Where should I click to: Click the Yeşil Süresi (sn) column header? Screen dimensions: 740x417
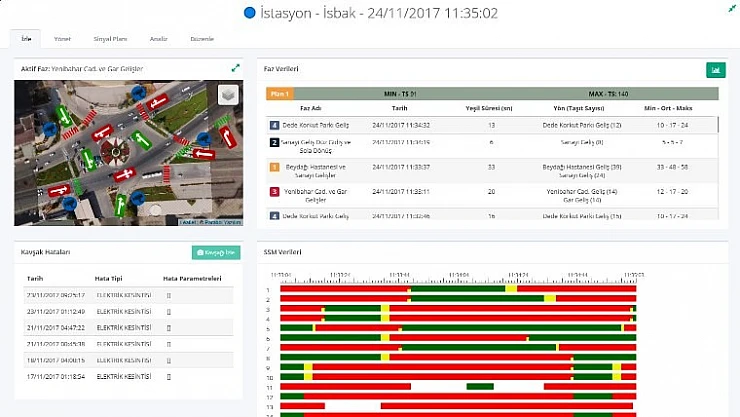tap(489, 108)
